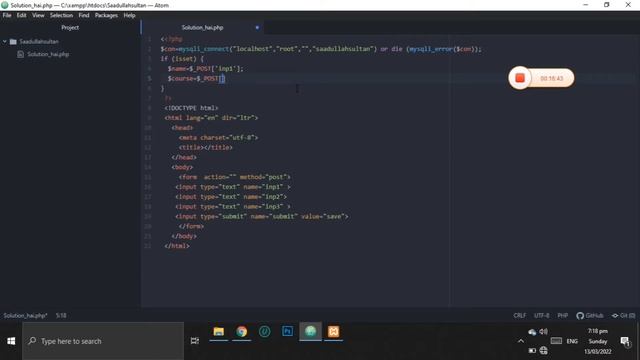Click the submit input value="save" line
The height and width of the screenshot is (360, 640).
tap(262, 216)
